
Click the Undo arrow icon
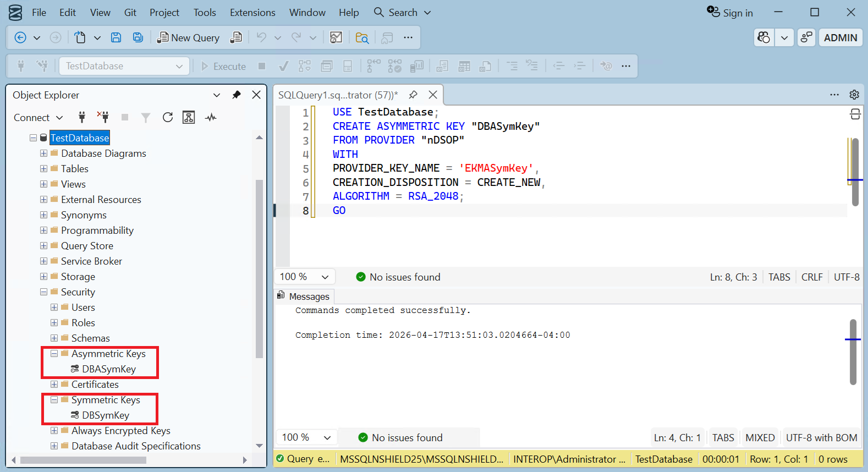[261, 37]
